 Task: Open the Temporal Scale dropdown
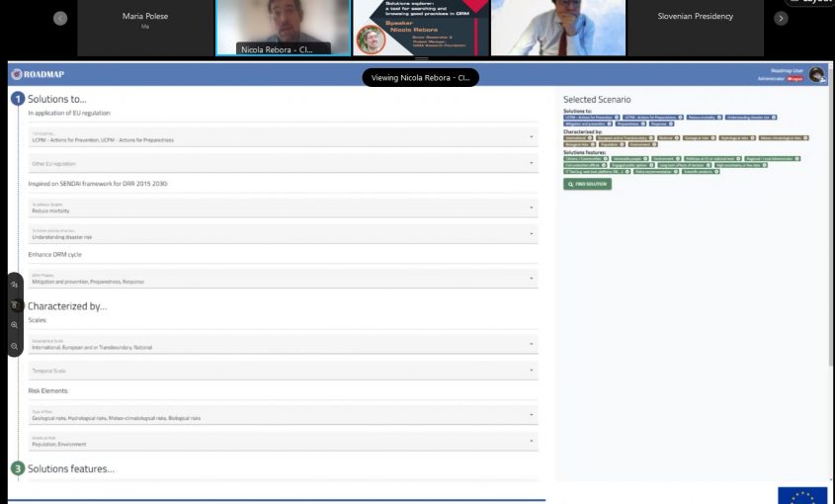point(283,371)
